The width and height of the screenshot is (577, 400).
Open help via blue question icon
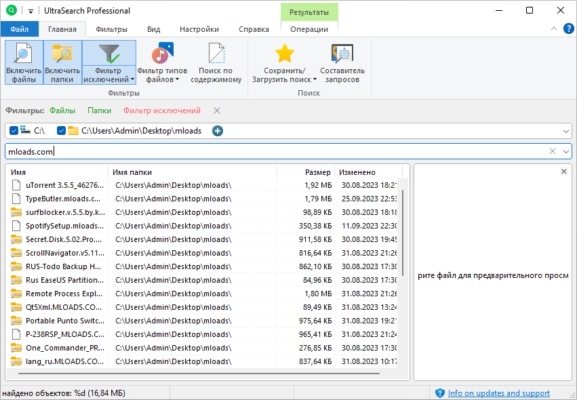coord(568,29)
